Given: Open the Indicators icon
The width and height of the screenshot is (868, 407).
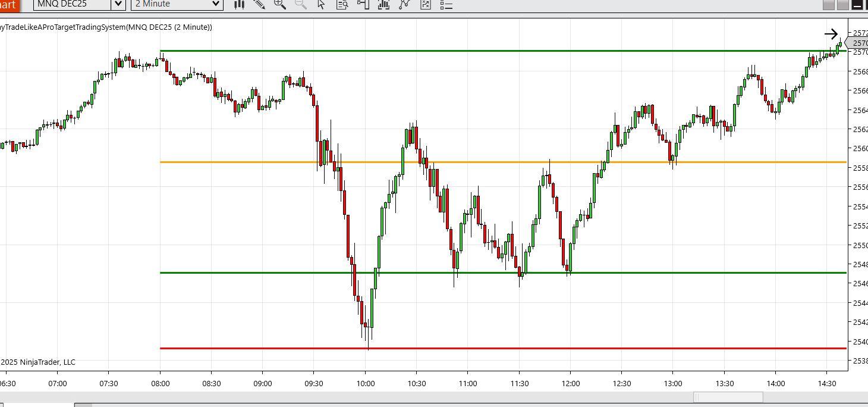Looking at the screenshot, I should point(383,4).
